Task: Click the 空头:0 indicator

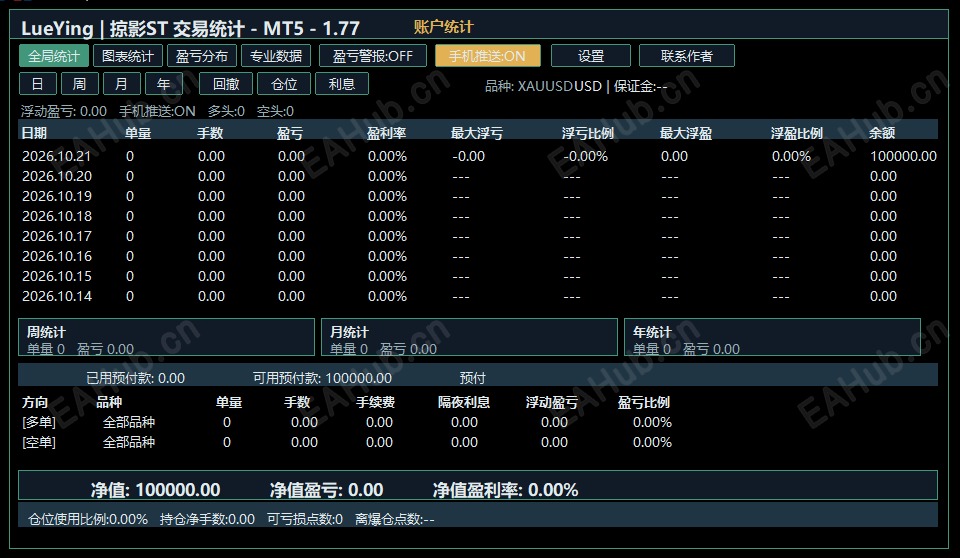Action: [275, 111]
